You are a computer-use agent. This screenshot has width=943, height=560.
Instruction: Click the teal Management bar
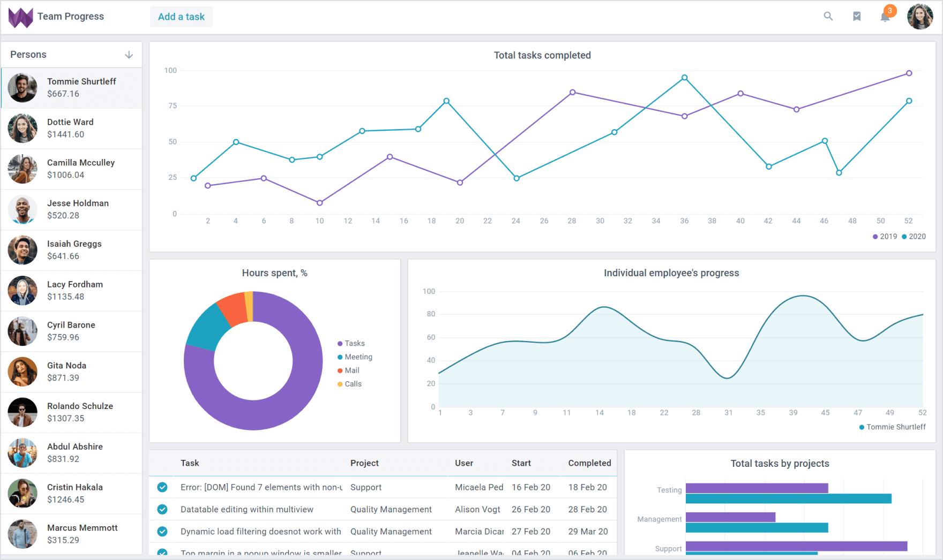[x=757, y=528]
